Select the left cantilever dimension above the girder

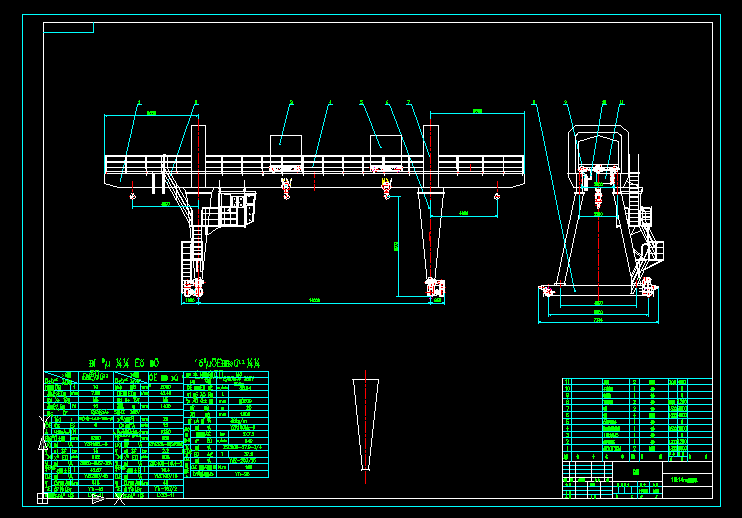click(151, 115)
